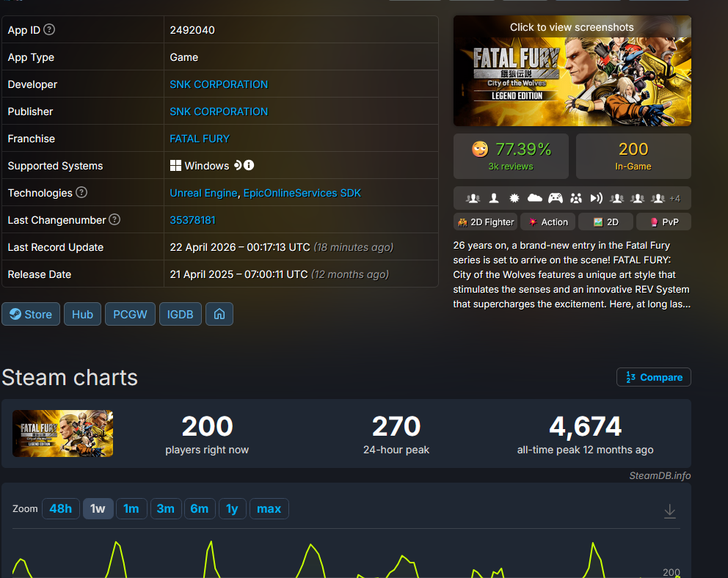
Task: Click the review rating emoji face
Action: pyautogui.click(x=480, y=150)
